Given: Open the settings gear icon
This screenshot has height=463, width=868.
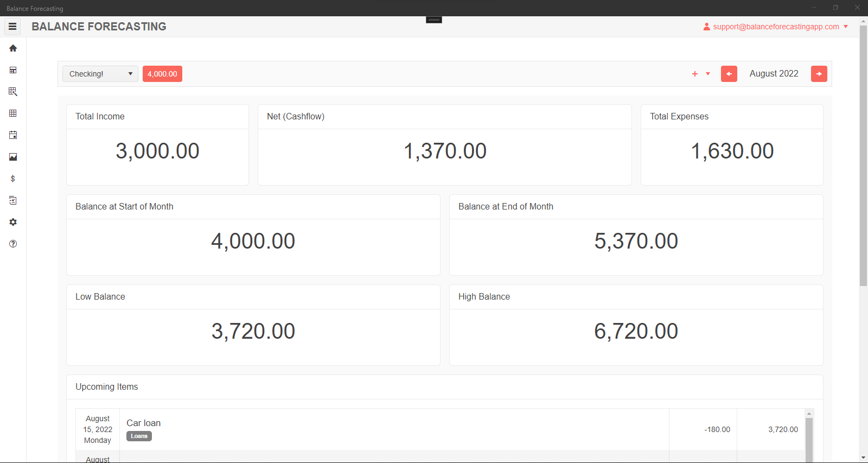Looking at the screenshot, I should (x=13, y=222).
